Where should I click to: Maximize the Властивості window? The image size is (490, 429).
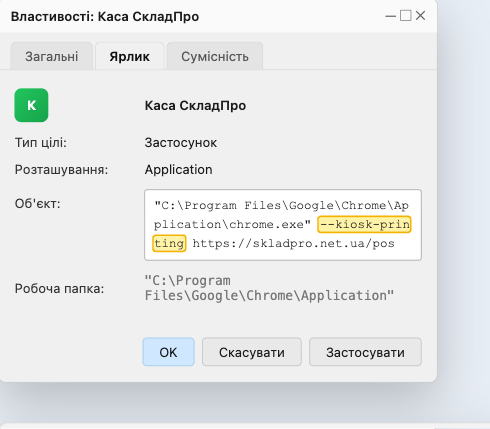click(406, 15)
